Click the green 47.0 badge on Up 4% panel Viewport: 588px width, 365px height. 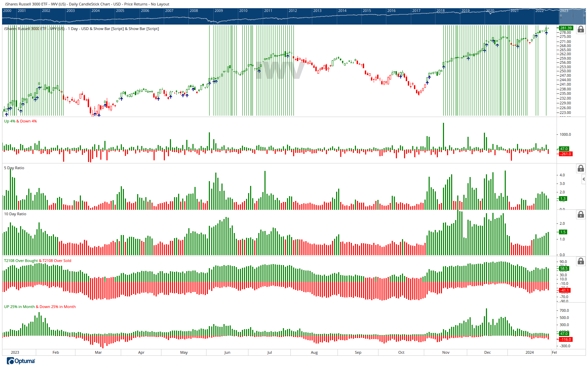tap(564, 149)
